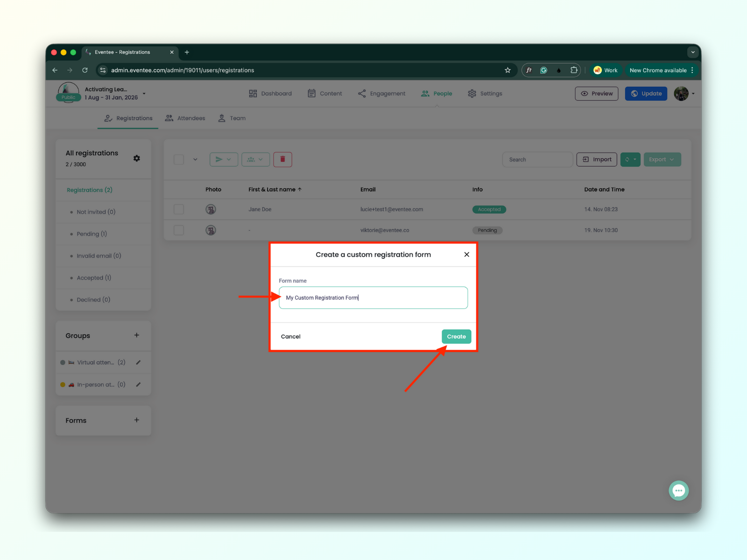
Task: Bookmark this page with the star icon
Action: 508,70
